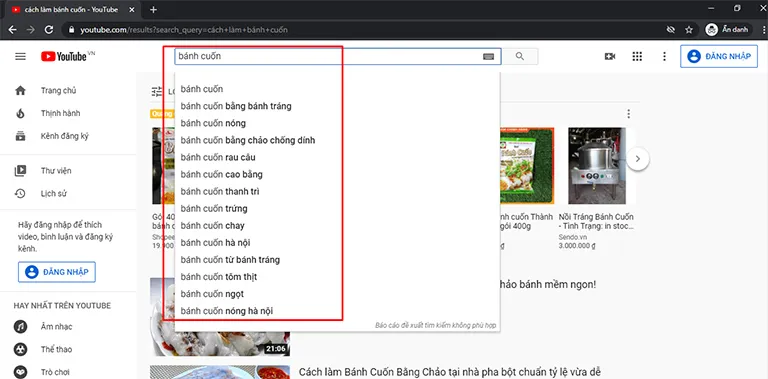Open the Nồi Tráng Bánh Cuốn product image
Screen dimensions: 768x379
(x=597, y=166)
